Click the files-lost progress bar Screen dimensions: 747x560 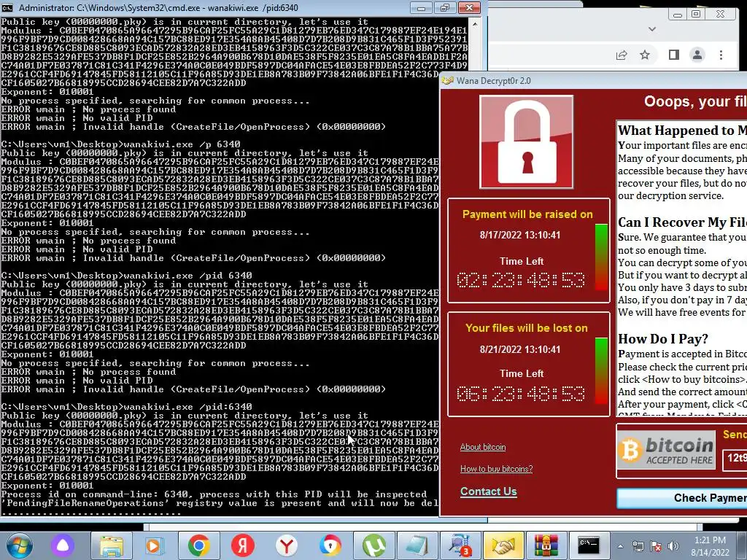(602, 371)
